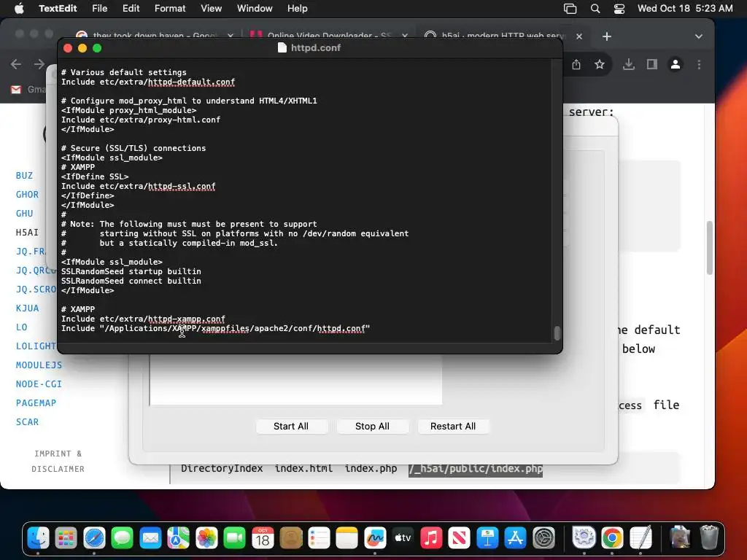This screenshot has width=747, height=560.
Task: Open Chrome downloads icon
Action: [x=628, y=64]
